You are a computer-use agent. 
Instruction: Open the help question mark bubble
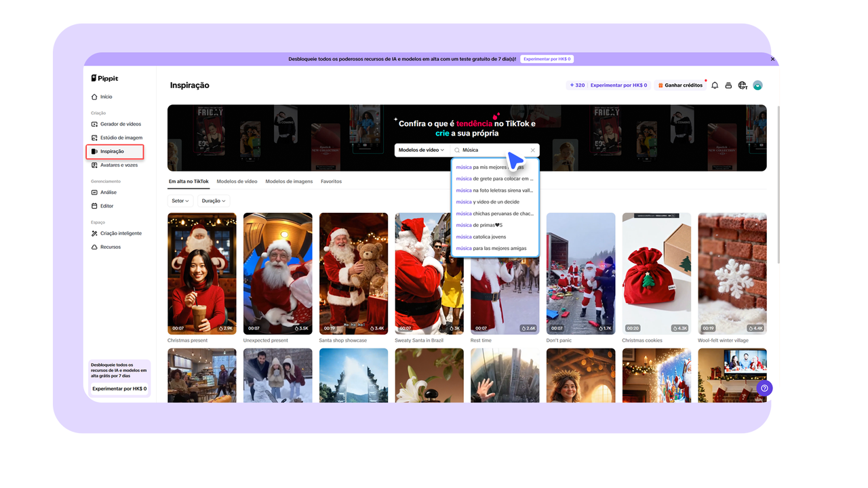764,388
